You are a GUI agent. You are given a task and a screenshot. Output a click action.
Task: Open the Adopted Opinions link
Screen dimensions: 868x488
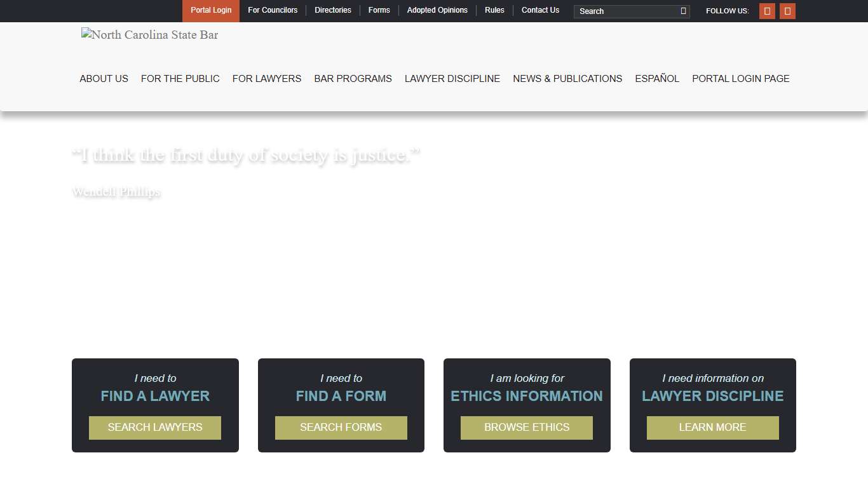(x=437, y=11)
